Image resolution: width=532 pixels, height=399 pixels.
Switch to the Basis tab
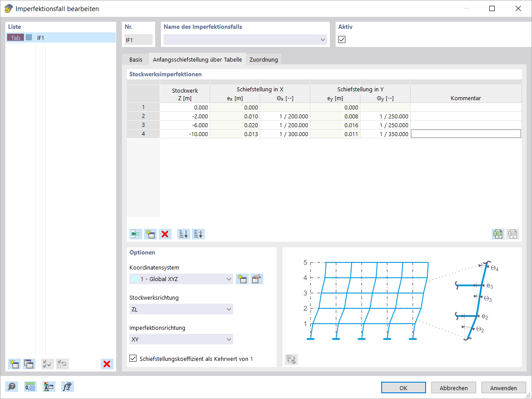coord(136,59)
